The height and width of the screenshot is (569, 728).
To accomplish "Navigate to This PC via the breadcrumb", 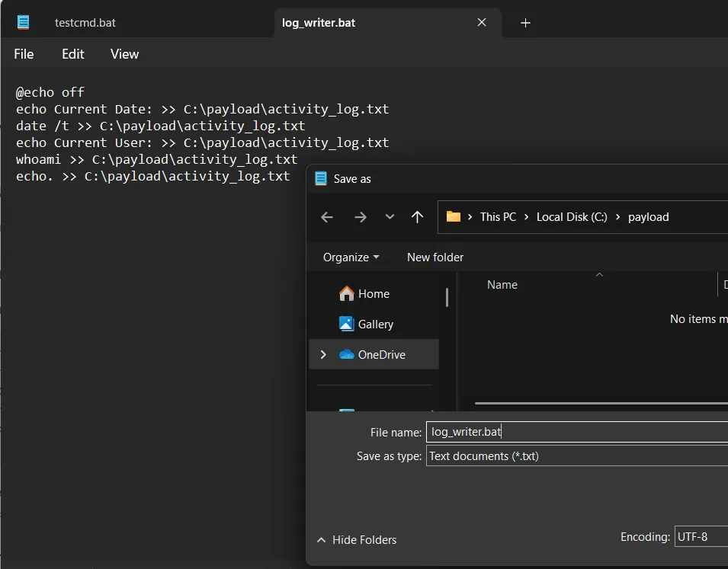I will (497, 216).
